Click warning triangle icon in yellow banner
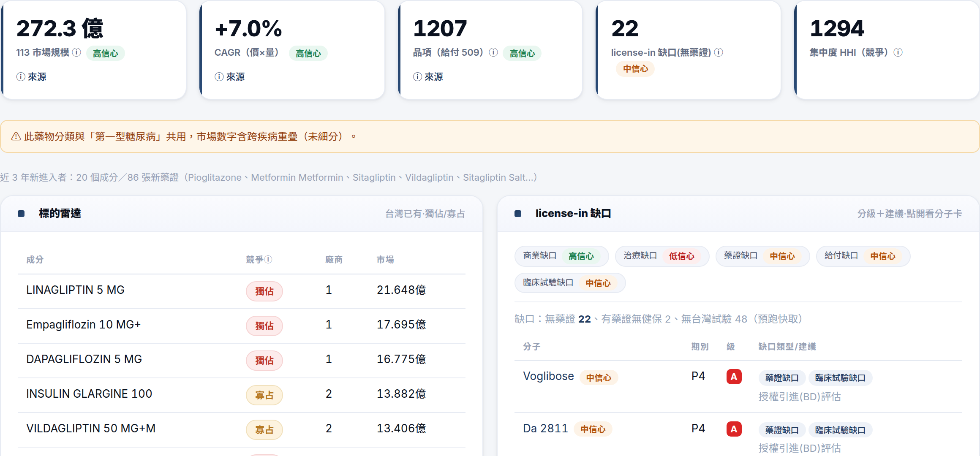The width and height of the screenshot is (980, 456). tap(16, 136)
